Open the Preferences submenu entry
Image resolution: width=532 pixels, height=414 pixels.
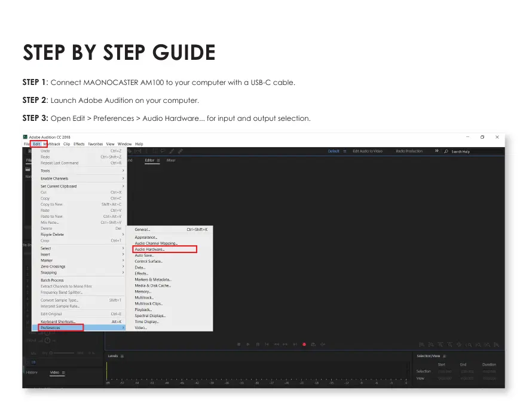[x=79, y=328]
